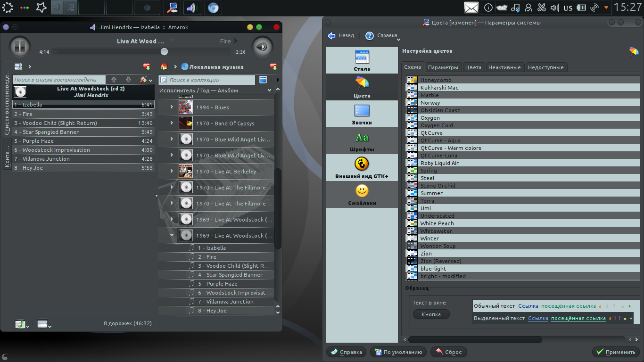
Task: Click the color scheme horizontal scrollbar
Action: (x=475, y=339)
